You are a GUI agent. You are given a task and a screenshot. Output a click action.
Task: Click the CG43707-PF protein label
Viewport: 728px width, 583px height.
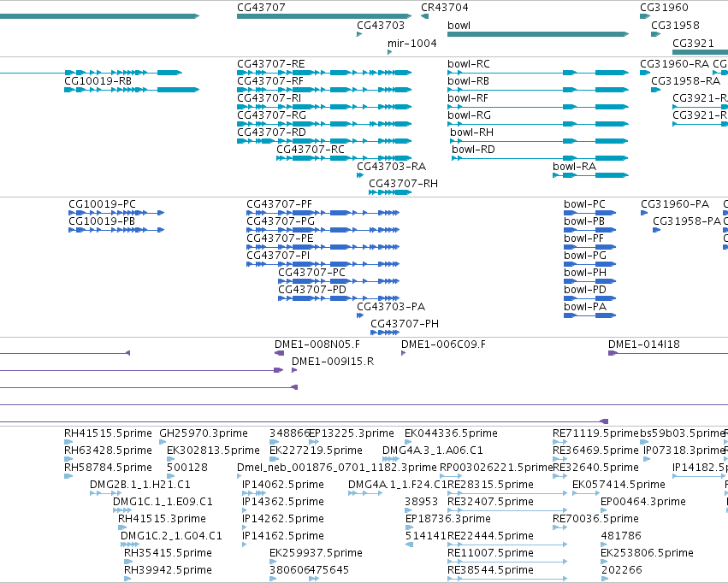279,204
